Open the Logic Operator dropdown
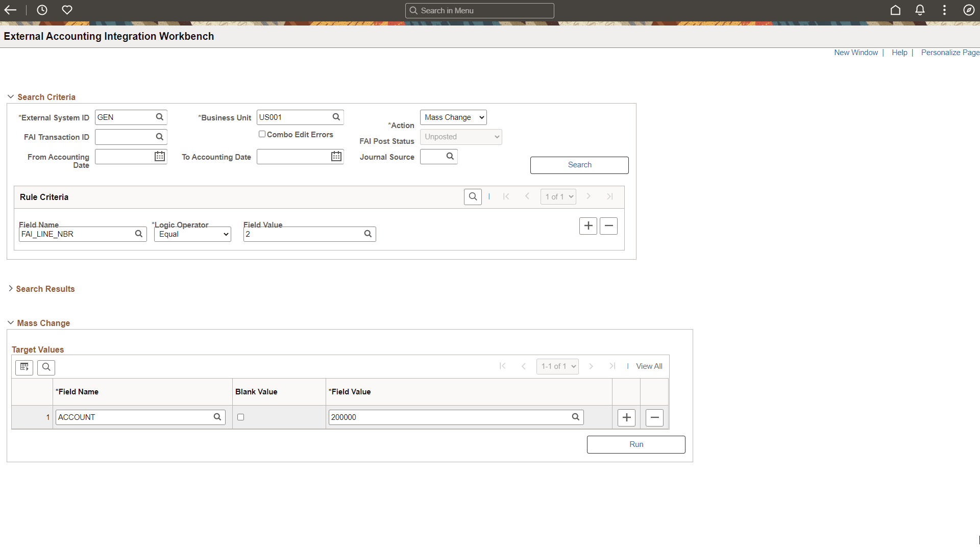Screen dimensions: 980x551 pos(192,234)
